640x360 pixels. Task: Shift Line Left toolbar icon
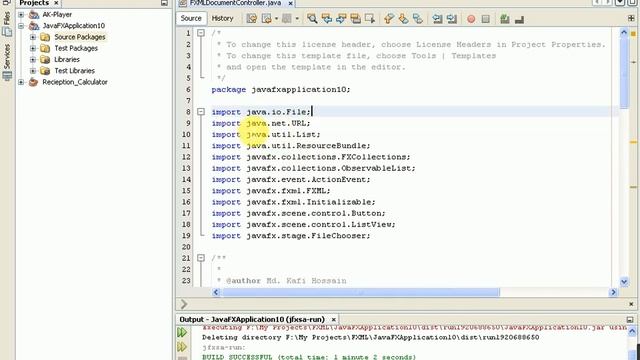pos(437,19)
